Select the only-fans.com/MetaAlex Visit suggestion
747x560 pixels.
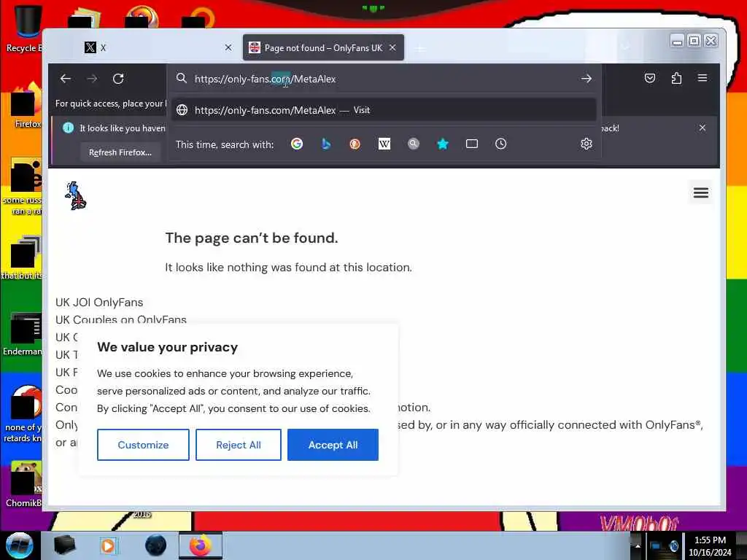coord(384,110)
